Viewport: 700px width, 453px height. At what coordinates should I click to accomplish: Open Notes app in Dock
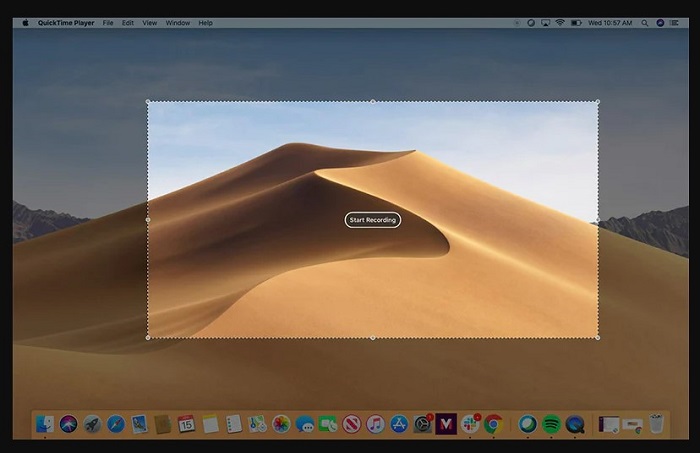(210, 424)
